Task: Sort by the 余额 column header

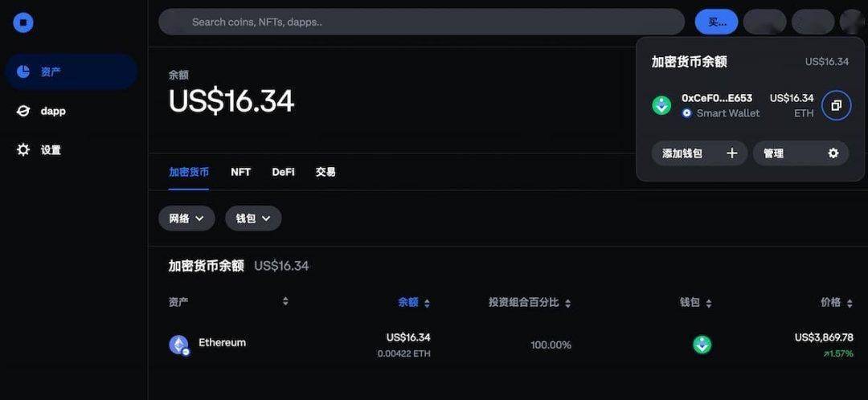Action: [414, 303]
